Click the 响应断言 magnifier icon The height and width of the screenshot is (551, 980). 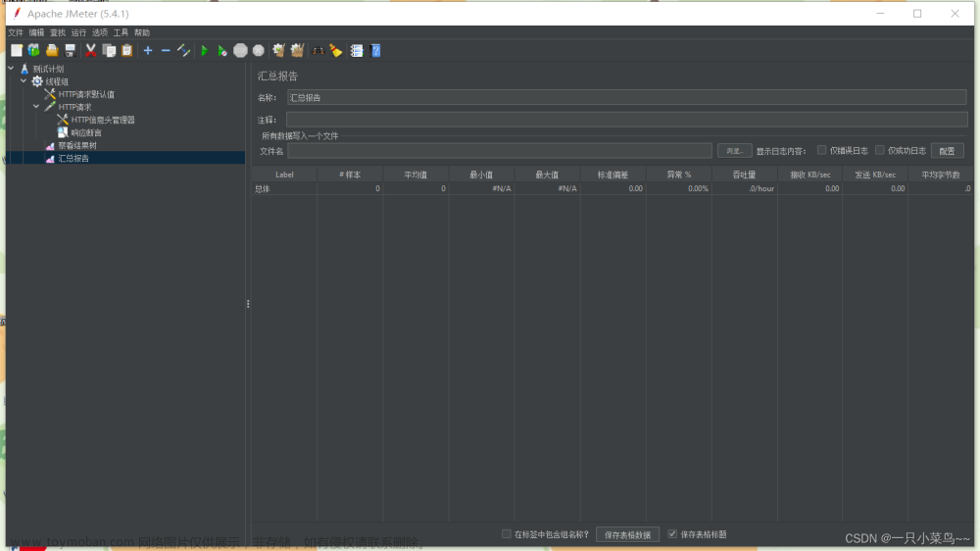63,132
